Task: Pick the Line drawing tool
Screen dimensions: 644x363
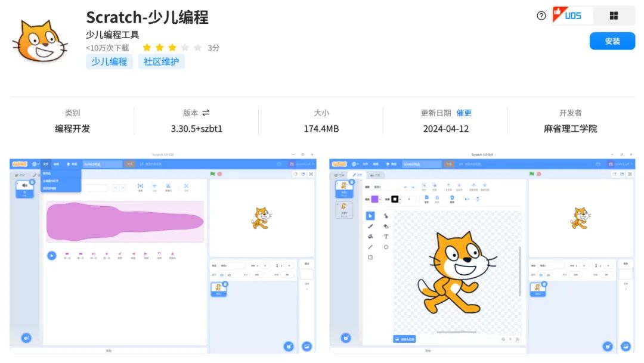Action: pyautogui.click(x=370, y=247)
